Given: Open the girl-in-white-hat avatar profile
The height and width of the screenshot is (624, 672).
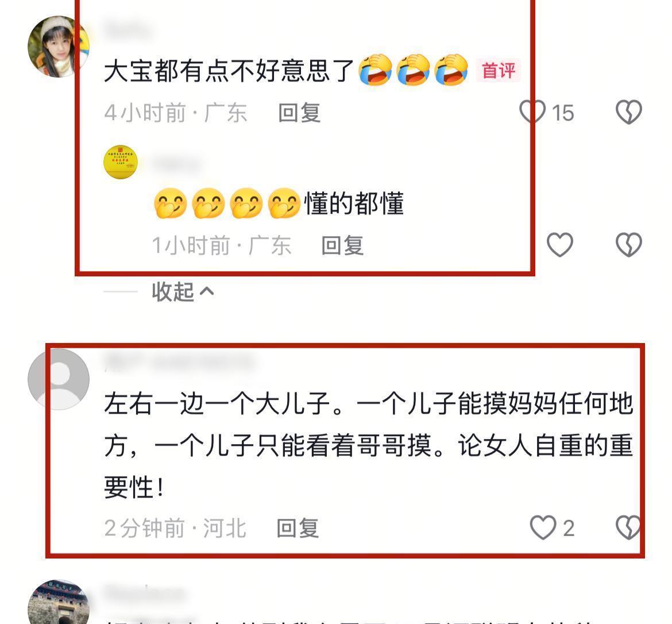Looking at the screenshot, I should click(x=58, y=47).
